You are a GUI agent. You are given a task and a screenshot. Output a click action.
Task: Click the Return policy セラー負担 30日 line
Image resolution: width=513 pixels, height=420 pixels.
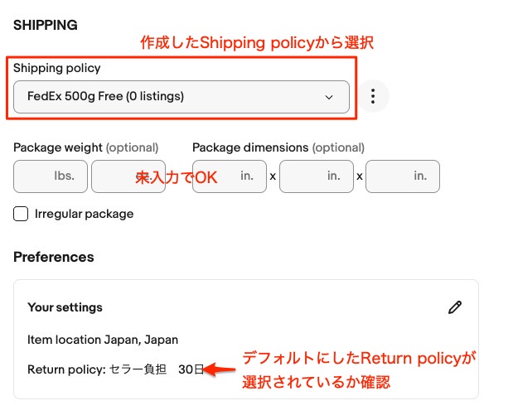click(x=115, y=369)
